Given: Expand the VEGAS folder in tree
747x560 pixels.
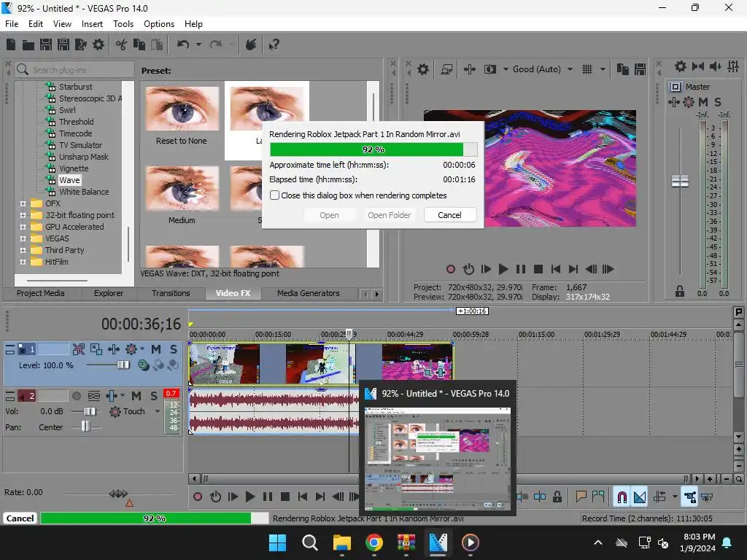Looking at the screenshot, I should click(x=23, y=238).
